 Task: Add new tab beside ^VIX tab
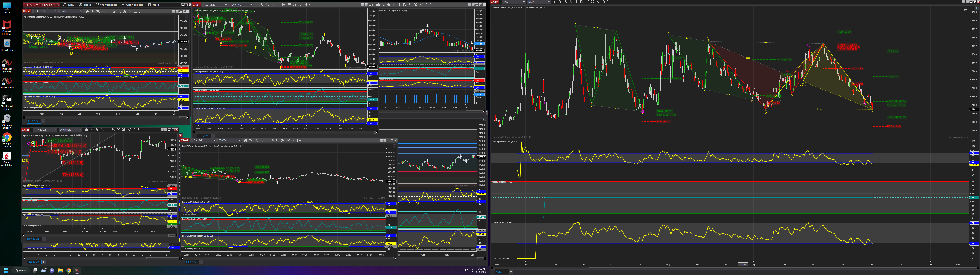tap(510, 272)
